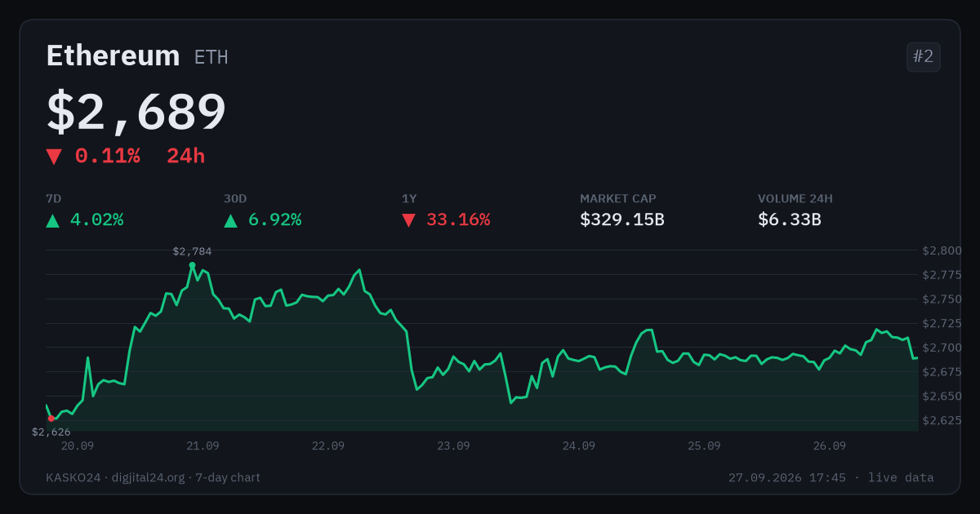
Task: Click the $2,784 high price label
Action: 192,251
